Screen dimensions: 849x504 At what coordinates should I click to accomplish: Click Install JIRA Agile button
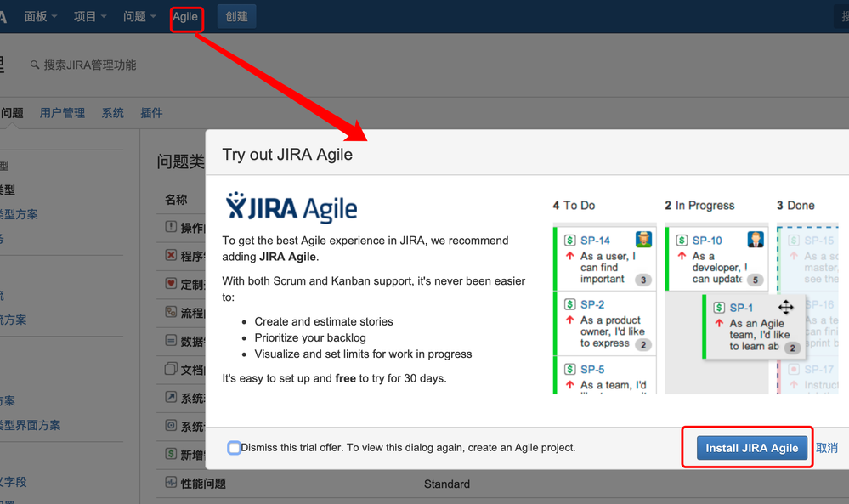pyautogui.click(x=751, y=448)
